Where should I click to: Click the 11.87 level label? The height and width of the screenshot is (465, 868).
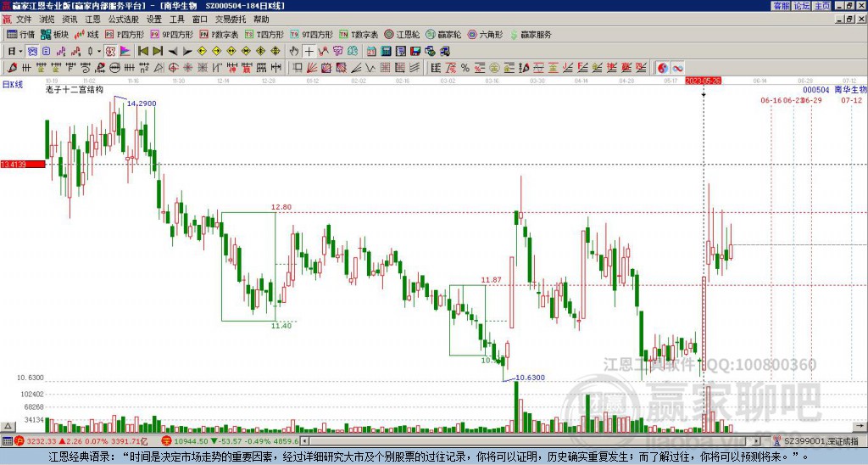coord(491,280)
